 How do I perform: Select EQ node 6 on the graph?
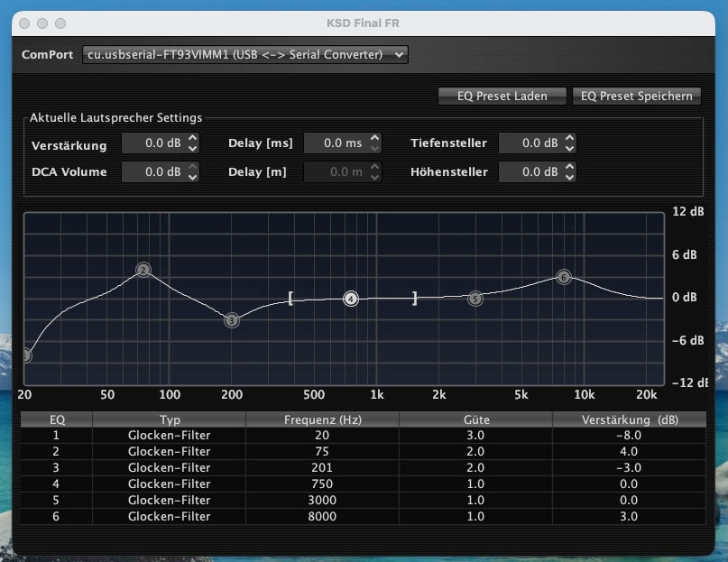(564, 277)
